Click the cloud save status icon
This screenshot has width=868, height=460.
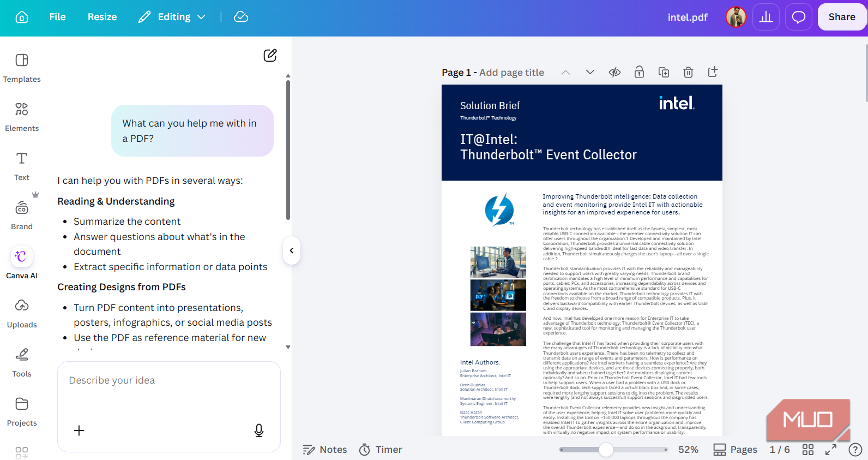pos(241,17)
